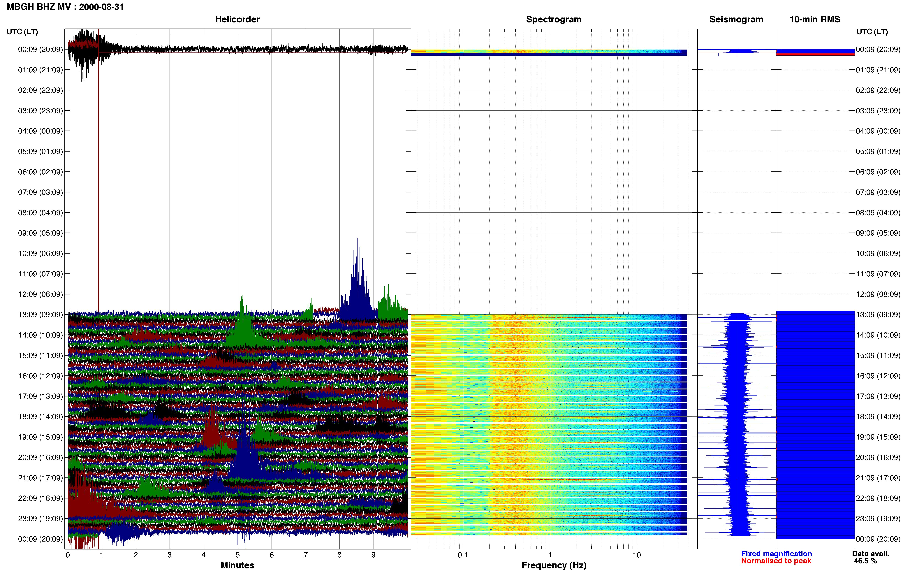
Task: Click the 'Minutes' axis label
Action: (237, 565)
